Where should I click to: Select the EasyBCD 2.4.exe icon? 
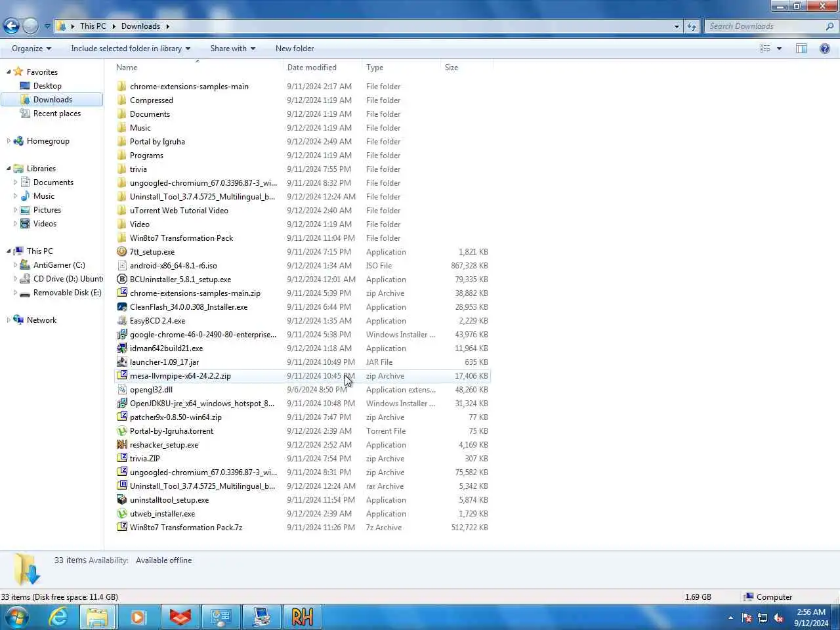[x=122, y=320]
